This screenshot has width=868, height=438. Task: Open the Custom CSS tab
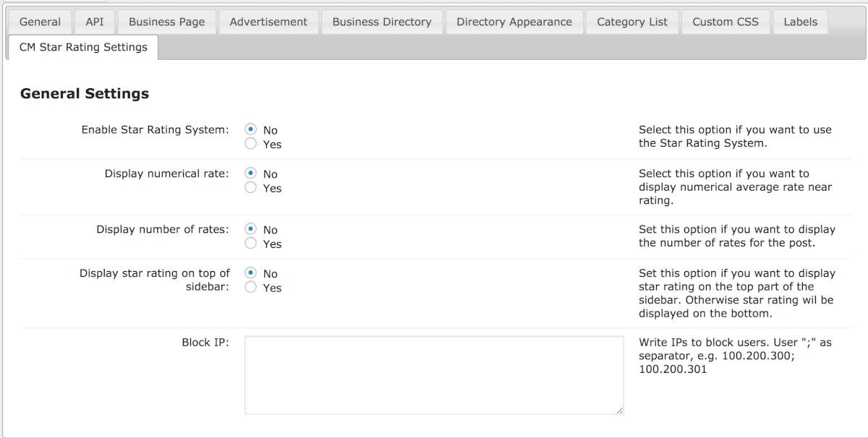coord(726,22)
